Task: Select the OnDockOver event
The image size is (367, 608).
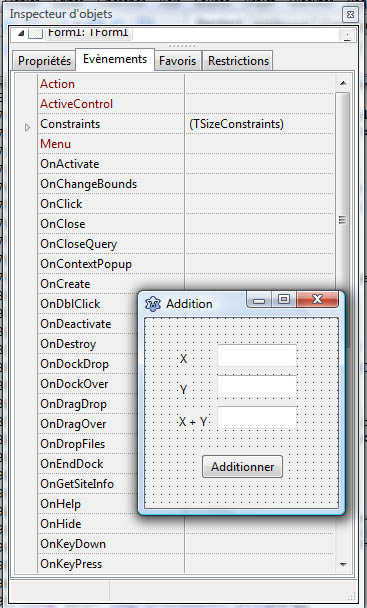Action: click(x=74, y=384)
